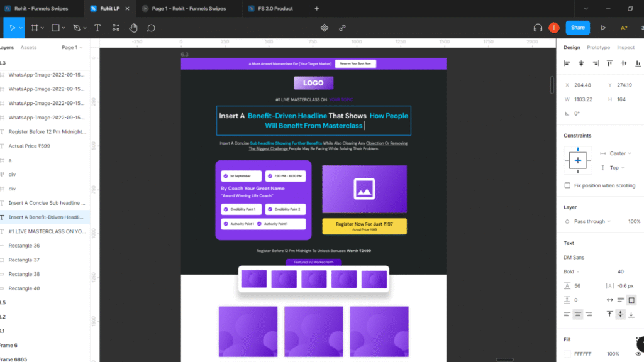
Task: Open the Bold font weight dropdown
Action: [572, 271]
